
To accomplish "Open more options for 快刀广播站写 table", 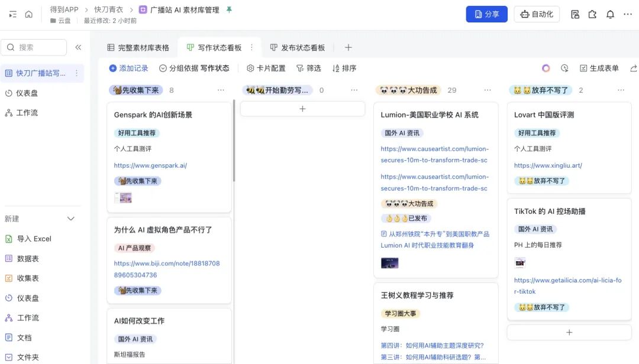I will click(76, 73).
